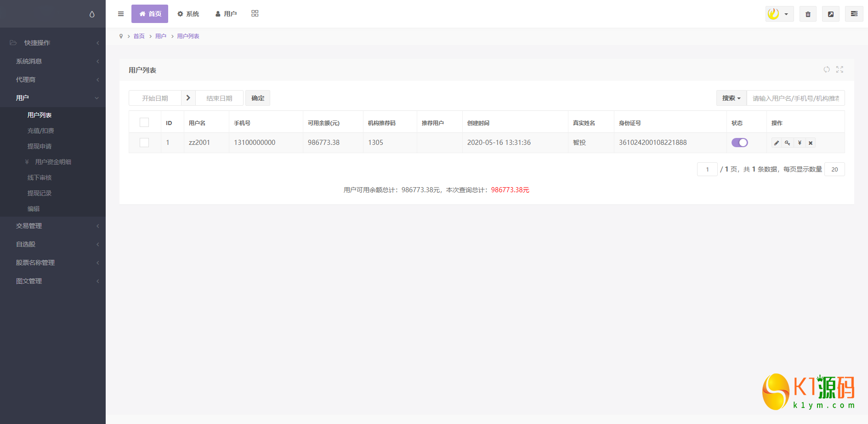Expand the 图文管理 sidebar menu
868x424 pixels.
(x=53, y=281)
